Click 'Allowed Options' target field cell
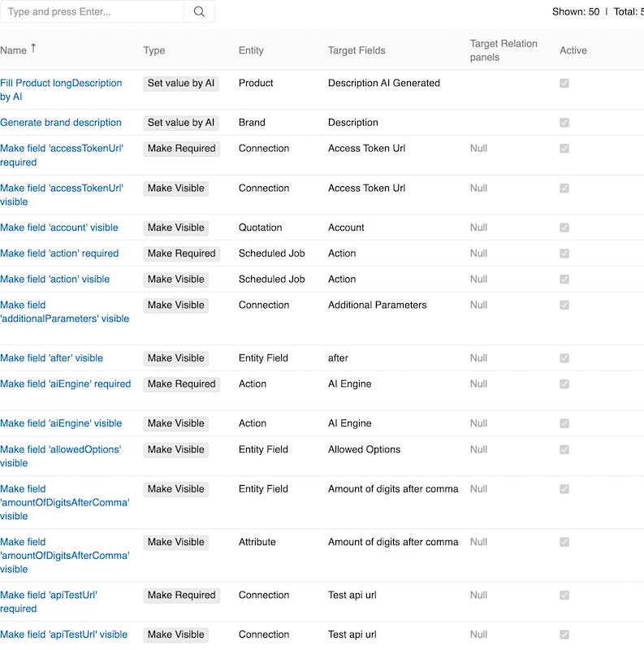This screenshot has width=644, height=650. tap(365, 449)
